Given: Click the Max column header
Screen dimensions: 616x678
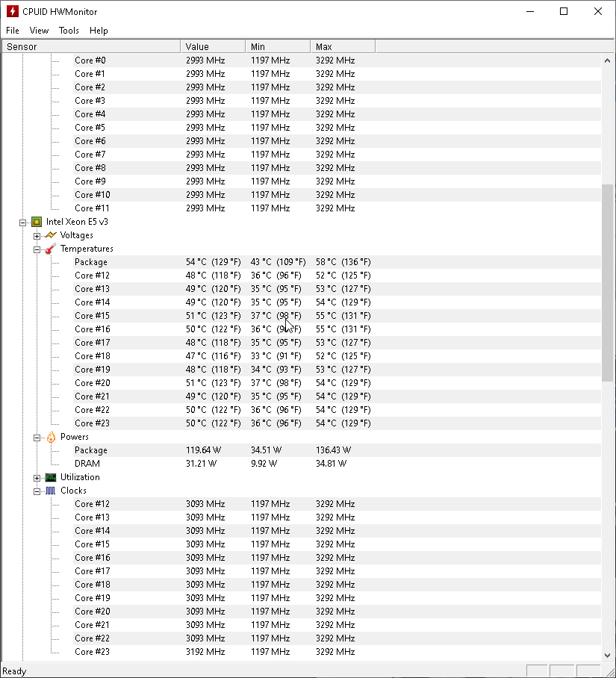Looking at the screenshot, I should pyautogui.click(x=343, y=46).
